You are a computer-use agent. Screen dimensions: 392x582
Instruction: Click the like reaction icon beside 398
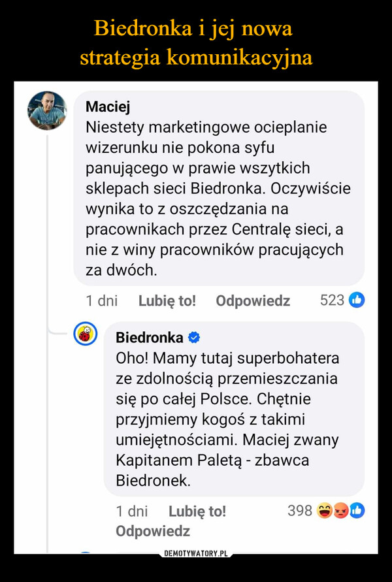pos(356,511)
